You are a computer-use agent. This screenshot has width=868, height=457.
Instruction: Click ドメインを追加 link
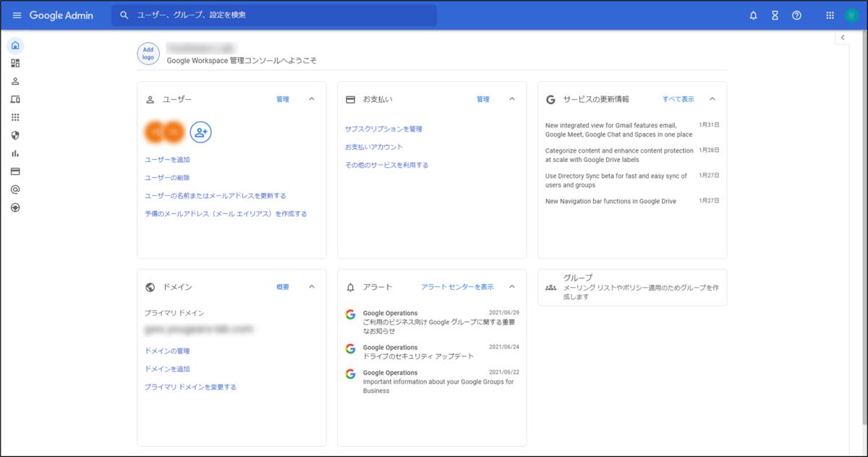coord(167,370)
